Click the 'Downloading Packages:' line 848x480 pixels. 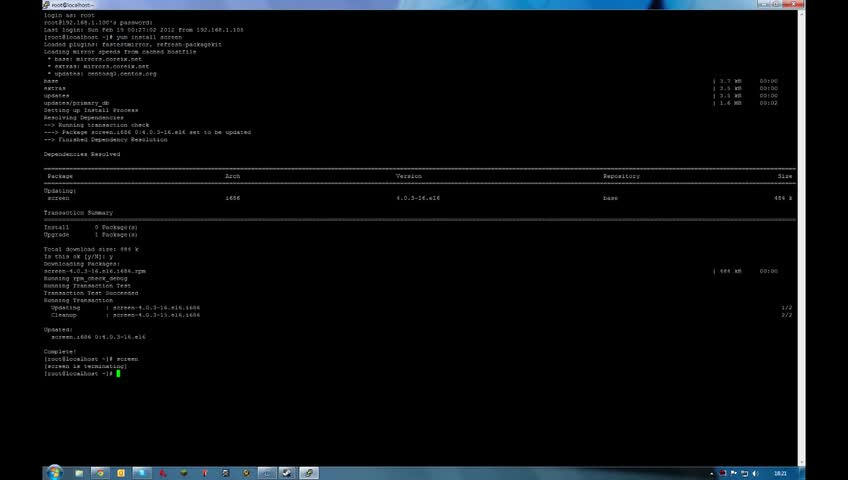click(82, 264)
